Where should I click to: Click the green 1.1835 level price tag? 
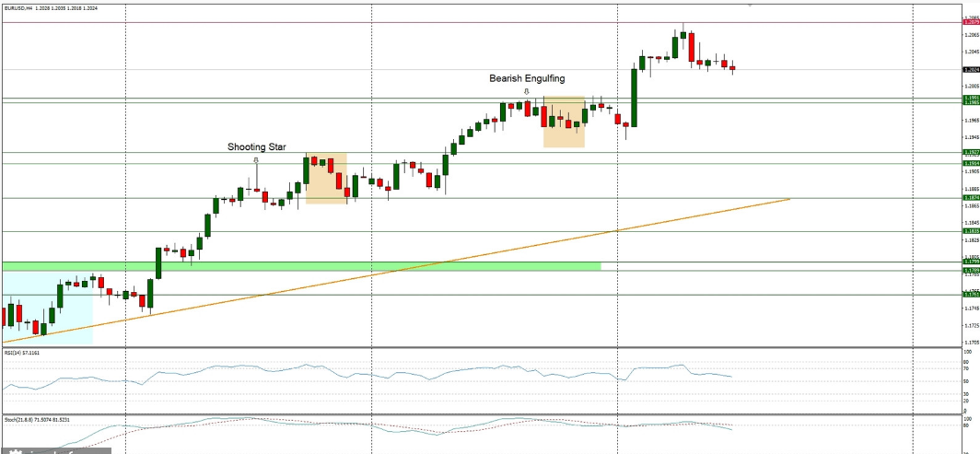pos(970,231)
